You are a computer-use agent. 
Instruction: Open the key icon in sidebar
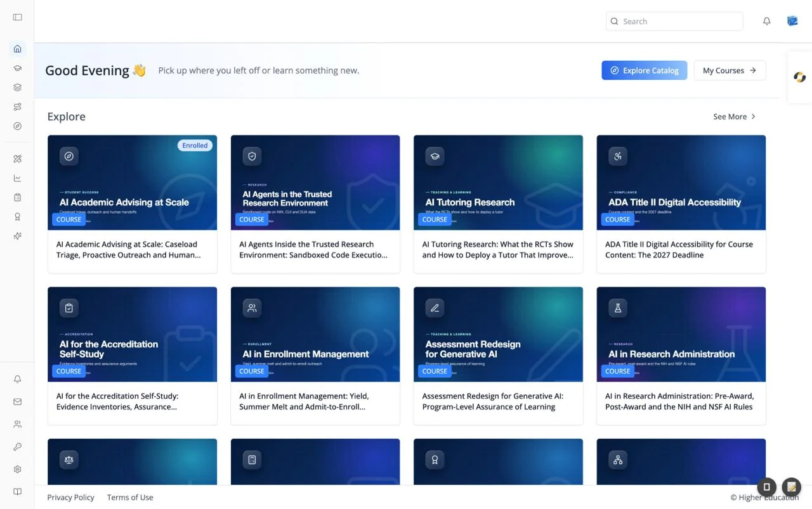click(17, 447)
